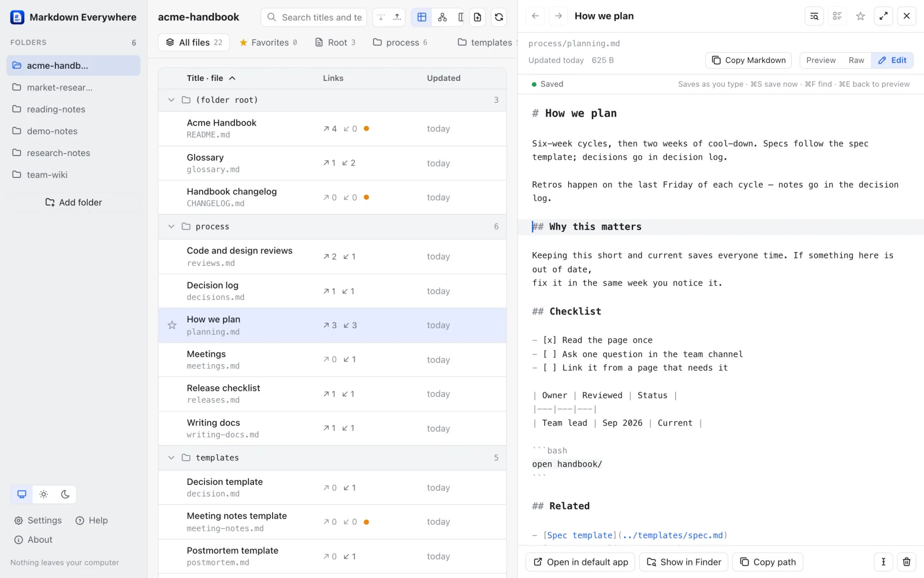Screen dimensions: 924x578
Task: Collapse the process group
Action: (171, 227)
